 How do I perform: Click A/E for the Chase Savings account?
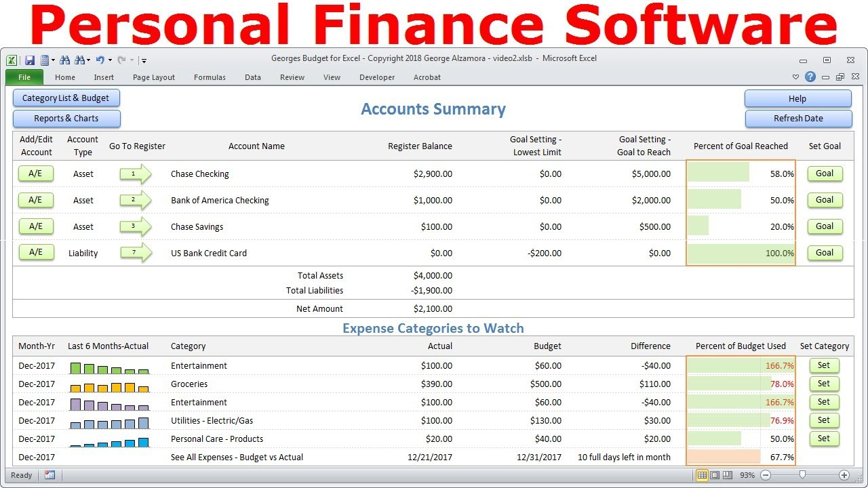point(35,226)
